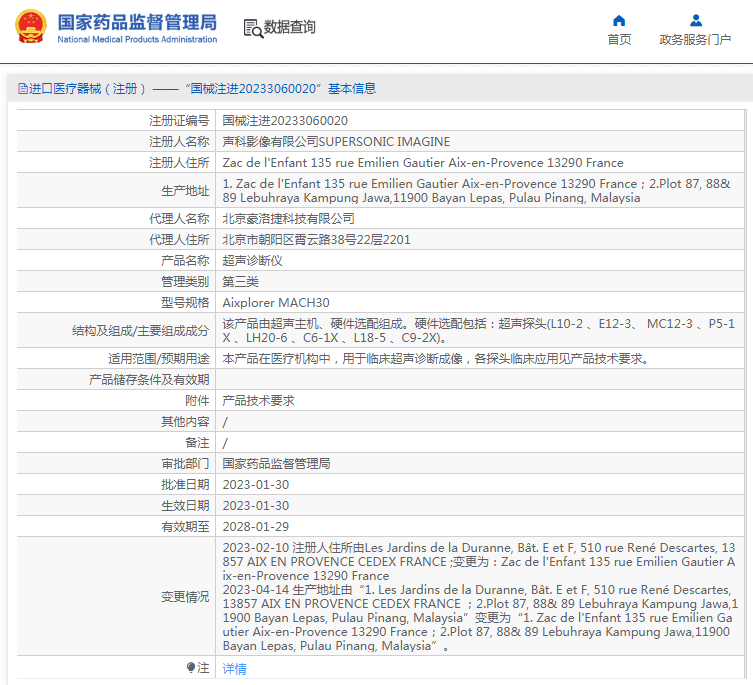Open the 数据查询 search icon
Screen dimensions: 753x685
click(x=253, y=28)
